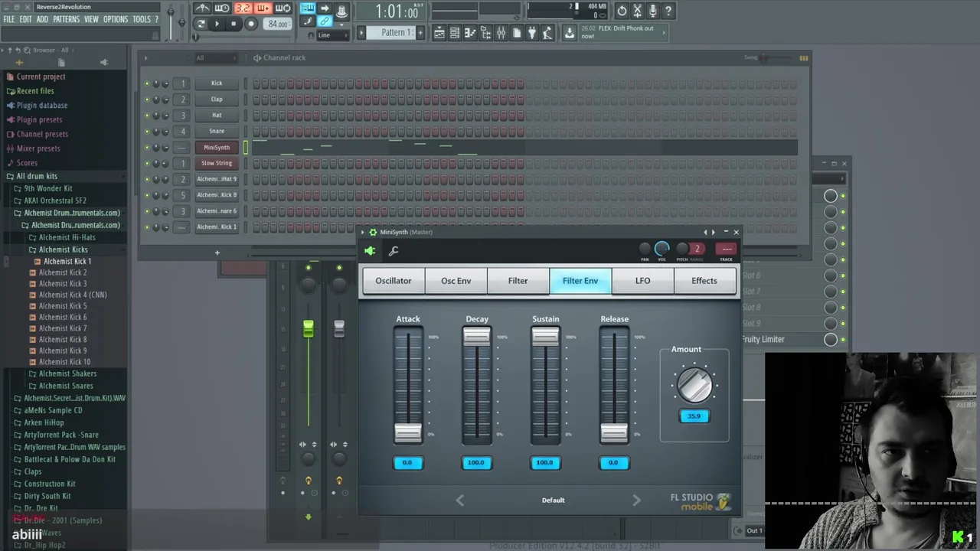Open the OPTIONS menu
The image size is (980, 551).
tap(115, 19)
